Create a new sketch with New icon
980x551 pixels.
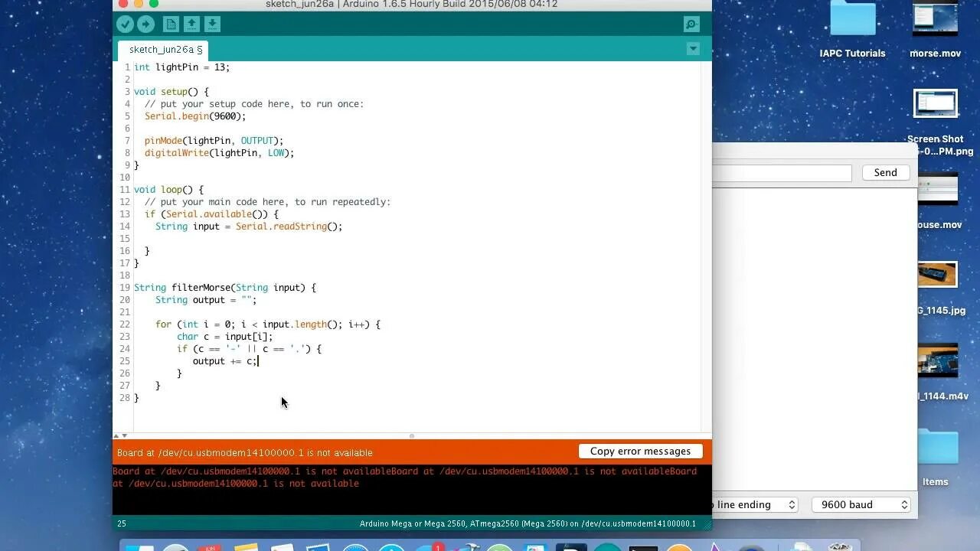click(x=171, y=24)
